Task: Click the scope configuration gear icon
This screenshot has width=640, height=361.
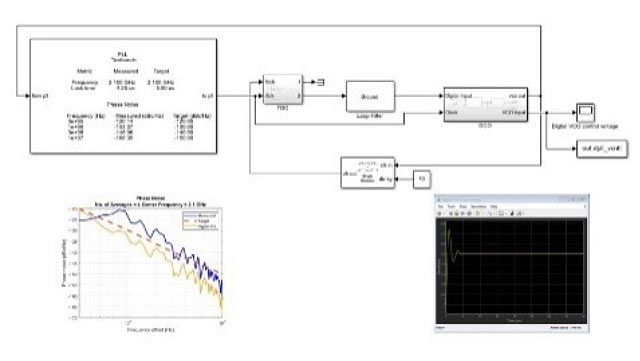Action: 440,213
